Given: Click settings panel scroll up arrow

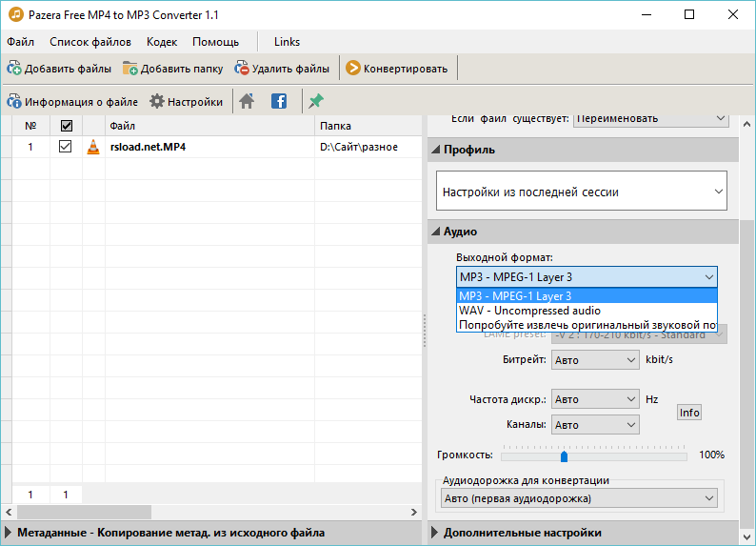Looking at the screenshot, I should click(x=746, y=124).
